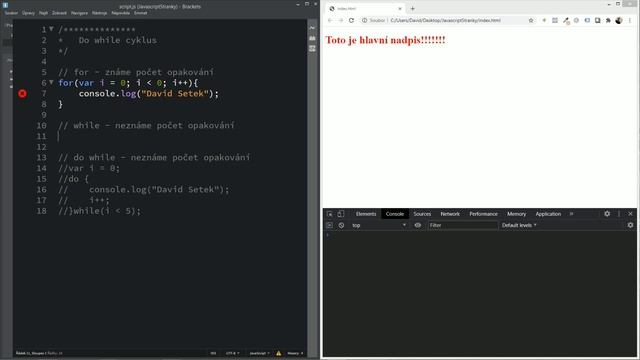Open JavaScript language dropdown in status bar

click(x=259, y=353)
